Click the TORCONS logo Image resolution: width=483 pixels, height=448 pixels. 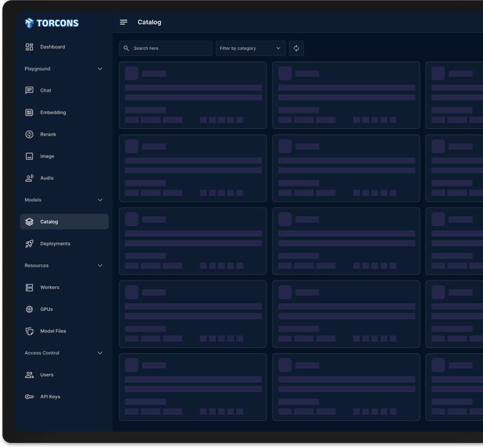(x=52, y=23)
